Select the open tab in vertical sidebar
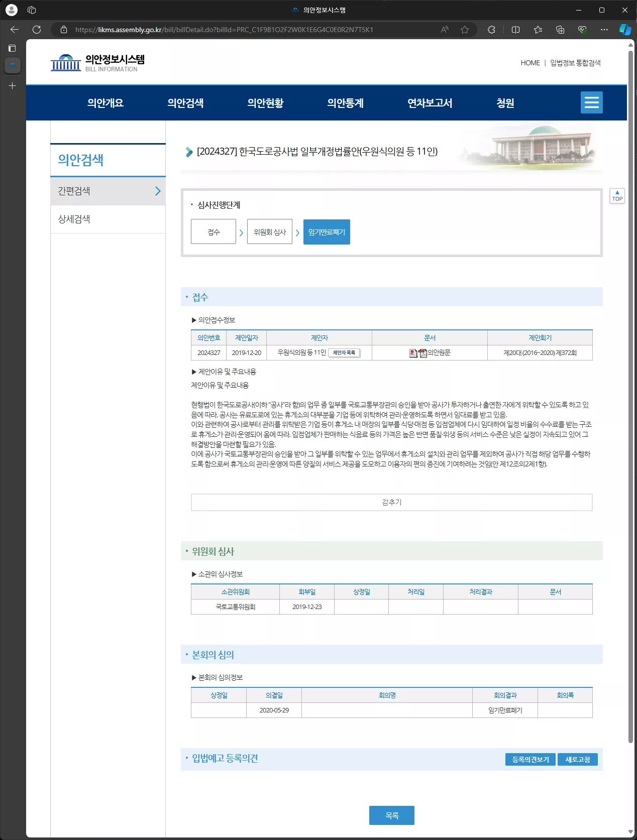637x840 pixels. click(13, 65)
